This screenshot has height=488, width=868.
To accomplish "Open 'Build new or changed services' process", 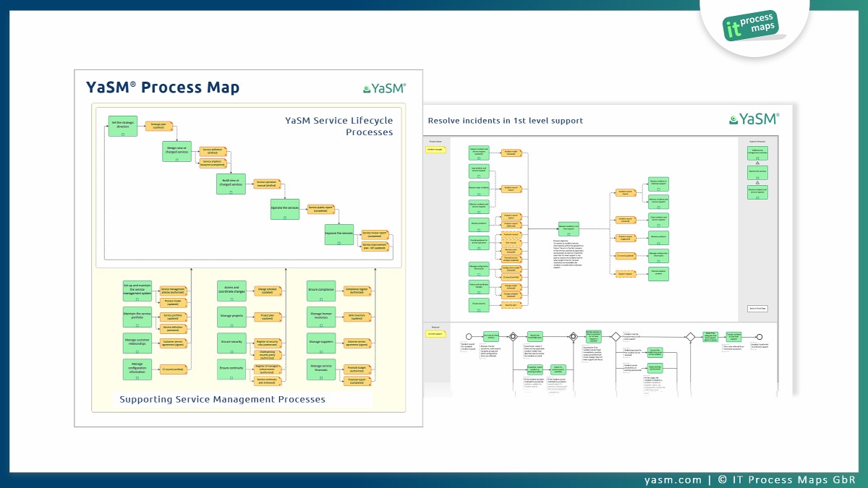I will (x=231, y=184).
